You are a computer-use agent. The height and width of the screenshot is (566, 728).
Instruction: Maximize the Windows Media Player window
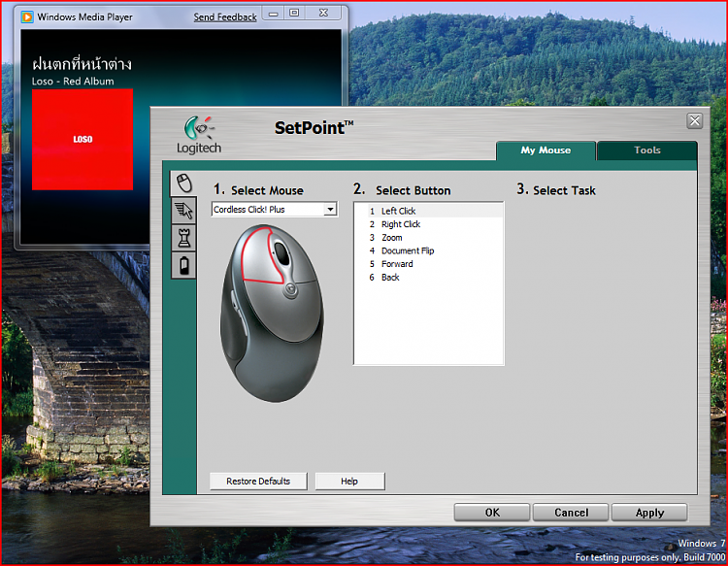coord(294,14)
